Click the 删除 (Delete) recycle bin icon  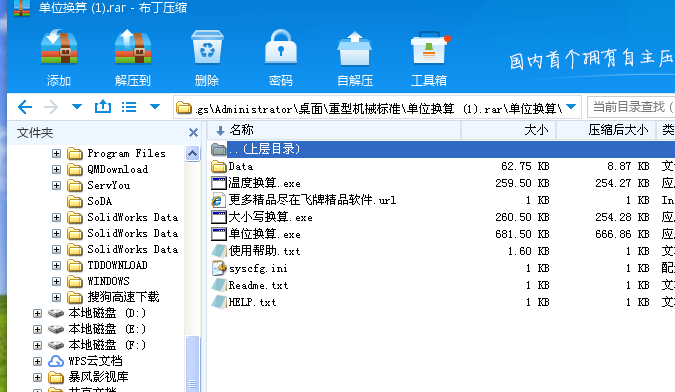click(207, 47)
